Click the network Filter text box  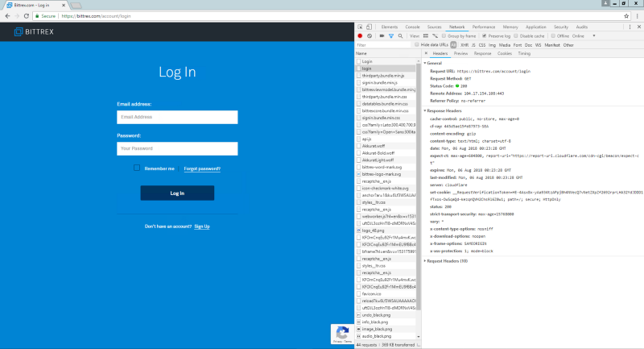coord(383,45)
